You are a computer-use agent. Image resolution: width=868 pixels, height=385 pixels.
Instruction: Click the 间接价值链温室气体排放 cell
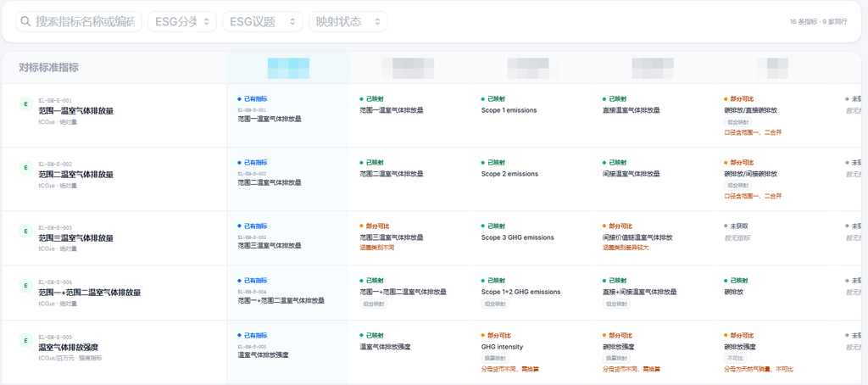click(x=637, y=237)
